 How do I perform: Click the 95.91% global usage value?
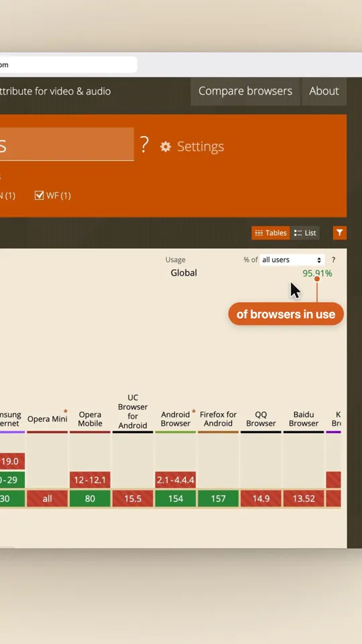tap(317, 273)
